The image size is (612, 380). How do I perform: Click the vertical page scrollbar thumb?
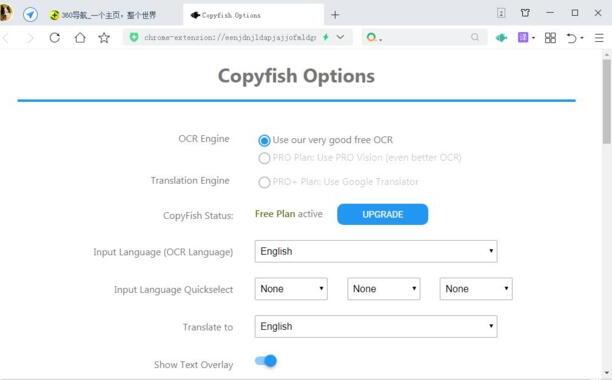(607, 101)
